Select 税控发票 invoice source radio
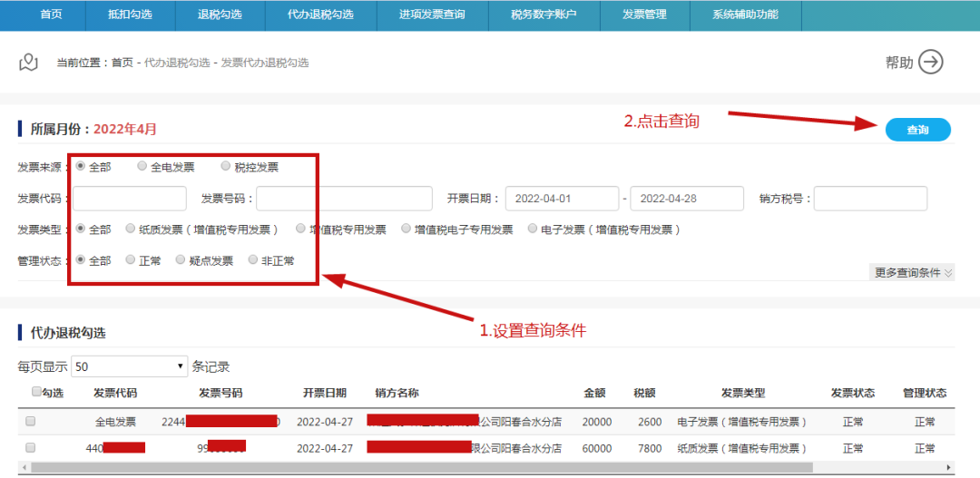Viewport: 980px width, 478px height. [x=225, y=166]
